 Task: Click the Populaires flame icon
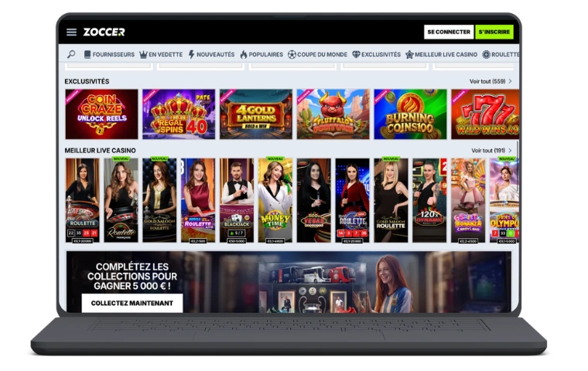pos(244,54)
